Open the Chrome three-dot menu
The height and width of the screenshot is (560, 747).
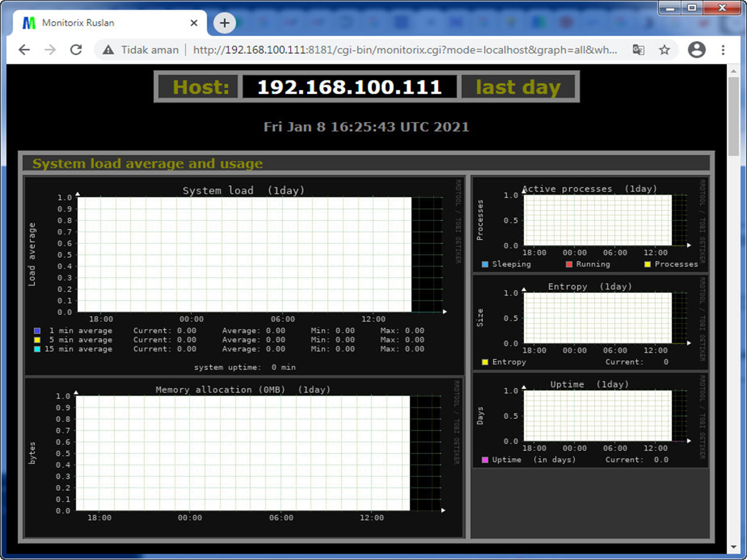tap(723, 50)
